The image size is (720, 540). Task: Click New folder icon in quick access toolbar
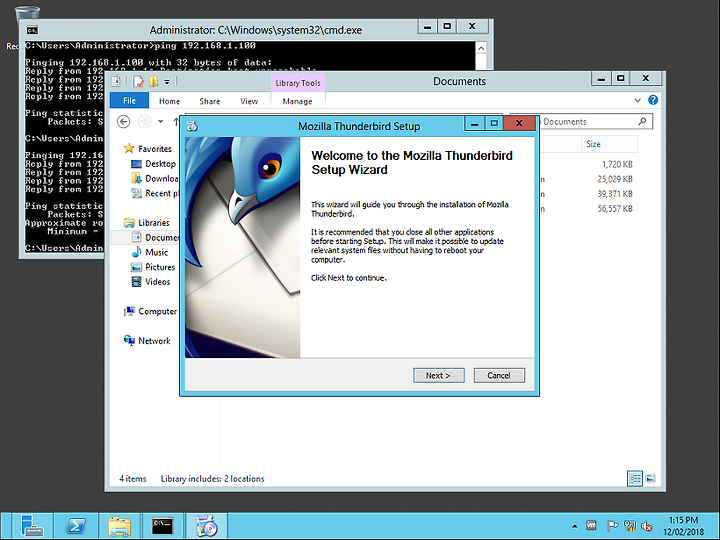coord(153,82)
